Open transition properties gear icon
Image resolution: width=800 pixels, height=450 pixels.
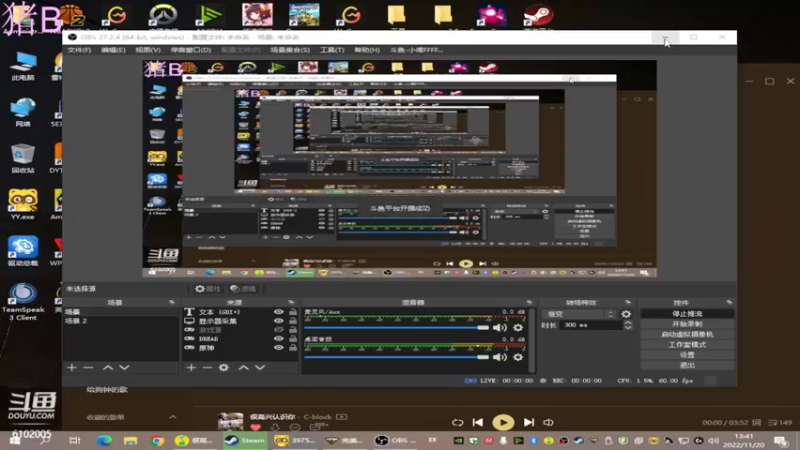626,314
